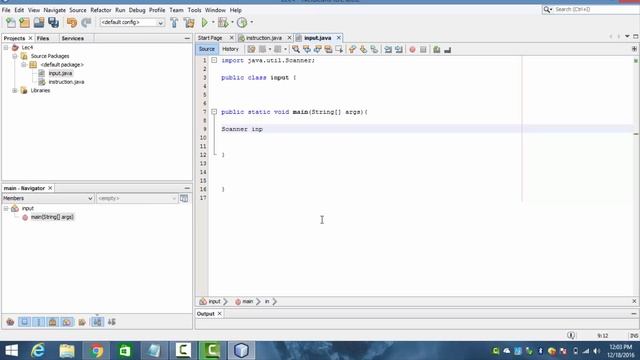Click the Redo toolbar icon
Screen dimensions: 640x360
tap(86, 22)
